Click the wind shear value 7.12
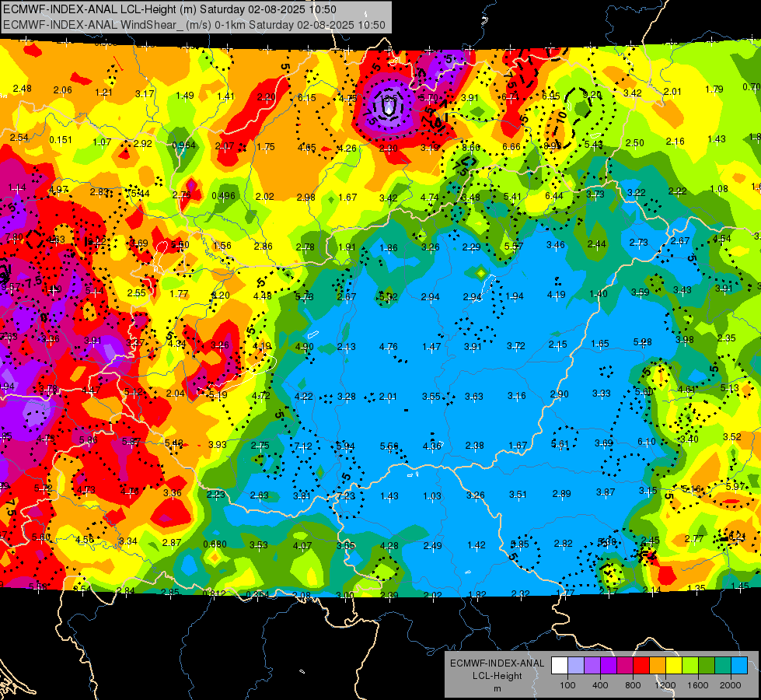The width and height of the screenshot is (761, 700). pos(303,446)
